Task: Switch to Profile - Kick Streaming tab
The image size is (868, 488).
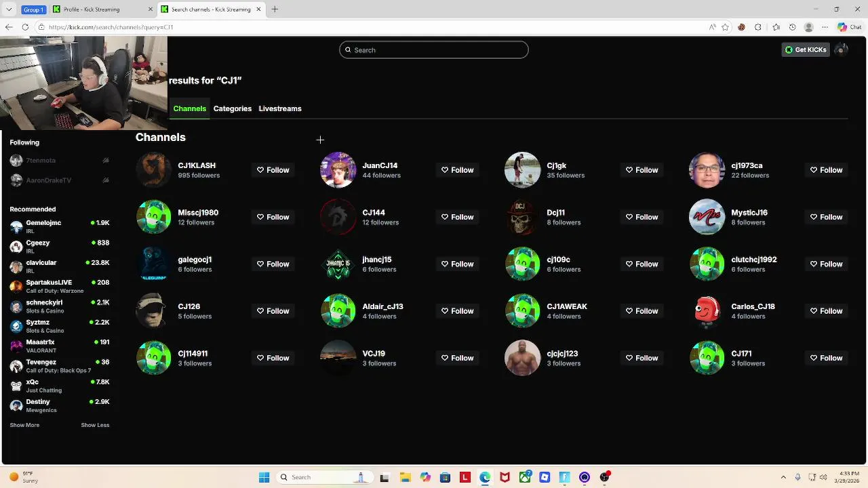Action: pos(102,9)
